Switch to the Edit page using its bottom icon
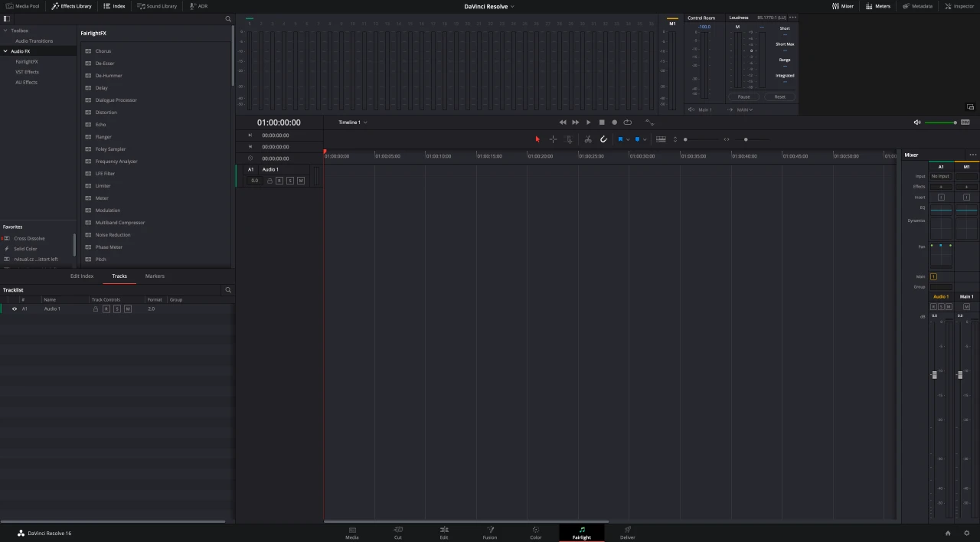The width and height of the screenshot is (980, 542). point(444,531)
